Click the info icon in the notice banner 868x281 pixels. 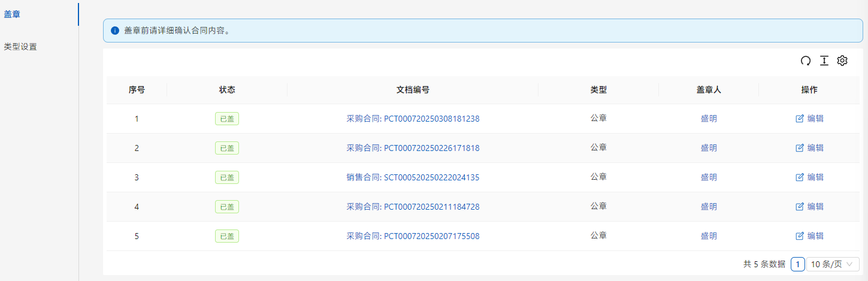pos(115,31)
